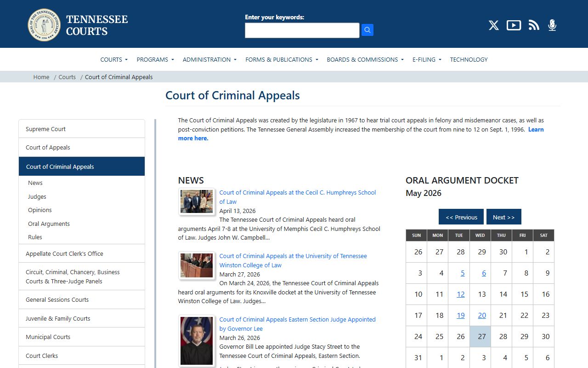Image resolution: width=588 pixels, height=368 pixels.
Task: Open the Technology menu item
Action: tap(469, 59)
